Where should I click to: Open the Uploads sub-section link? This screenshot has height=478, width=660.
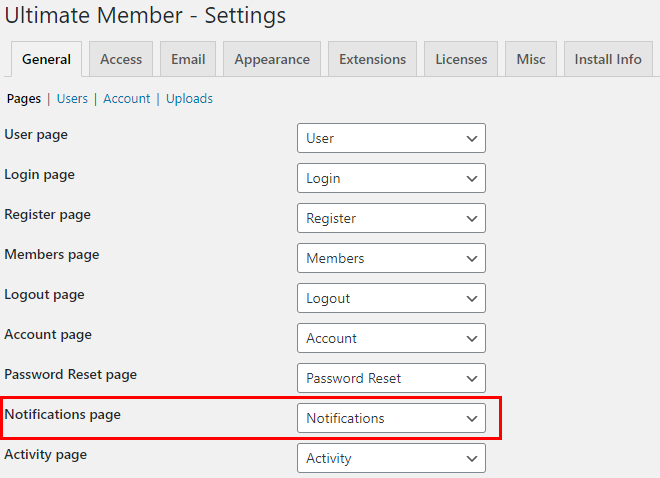click(x=189, y=98)
